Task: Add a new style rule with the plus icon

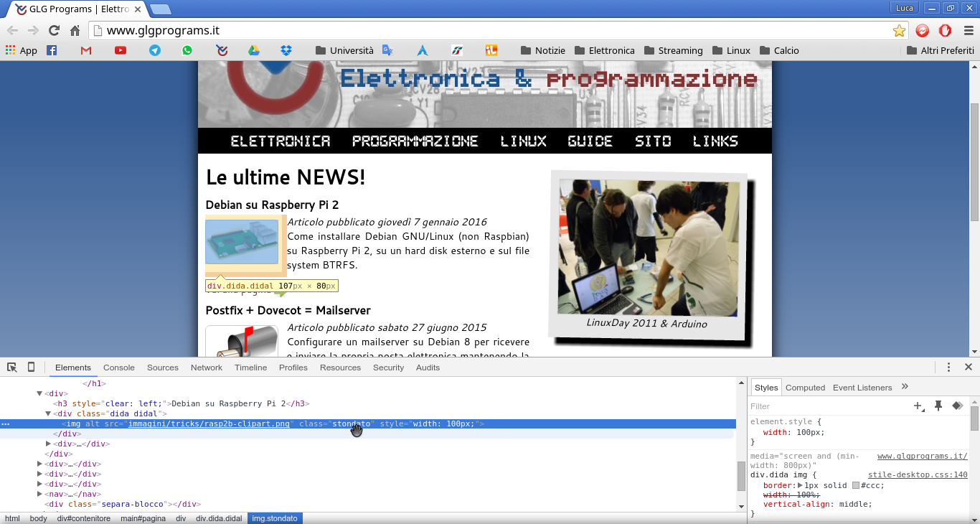Action: [x=918, y=406]
